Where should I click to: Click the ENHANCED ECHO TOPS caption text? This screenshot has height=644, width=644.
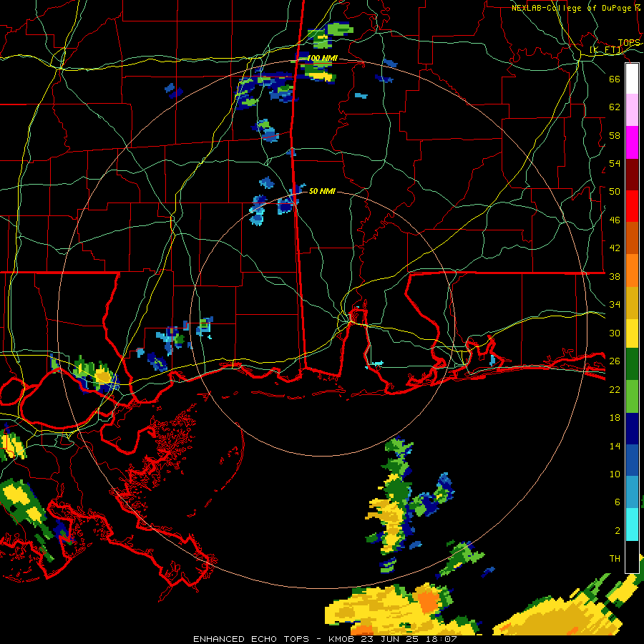(x=324, y=639)
